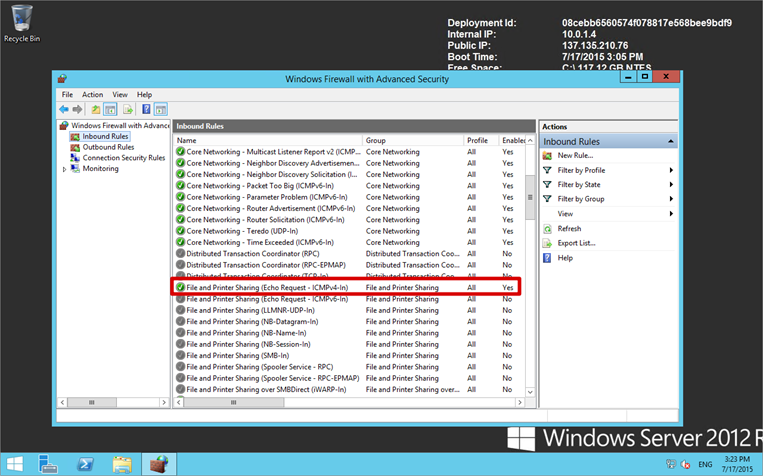Click gray icon of File and Printer Sharing (SMB-In)
The width and height of the screenshot is (763, 476).
coord(181,356)
